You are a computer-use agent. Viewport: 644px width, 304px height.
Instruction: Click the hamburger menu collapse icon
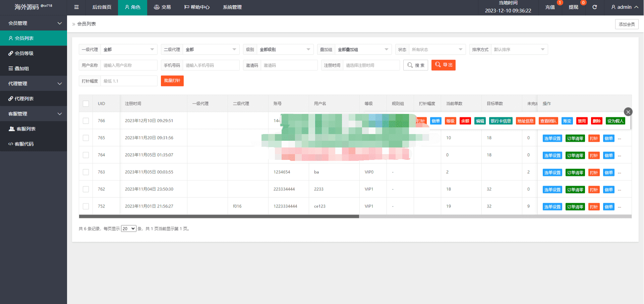[x=76, y=7]
